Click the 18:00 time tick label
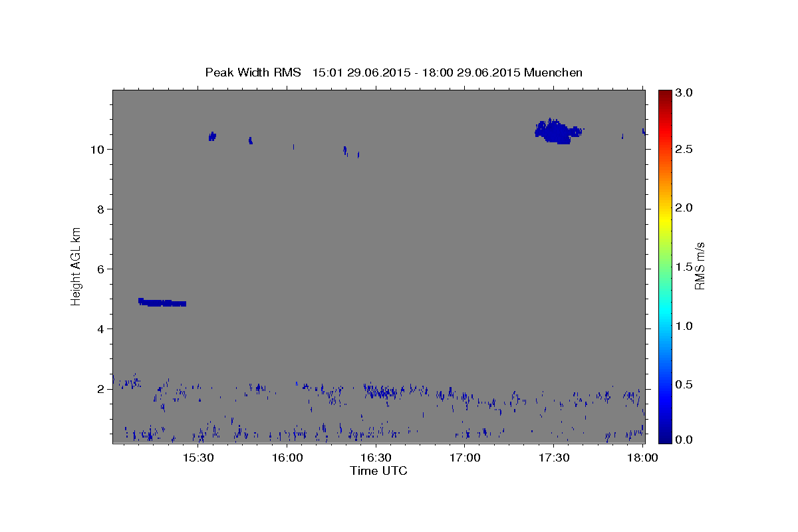The image size is (798, 532). point(642,458)
